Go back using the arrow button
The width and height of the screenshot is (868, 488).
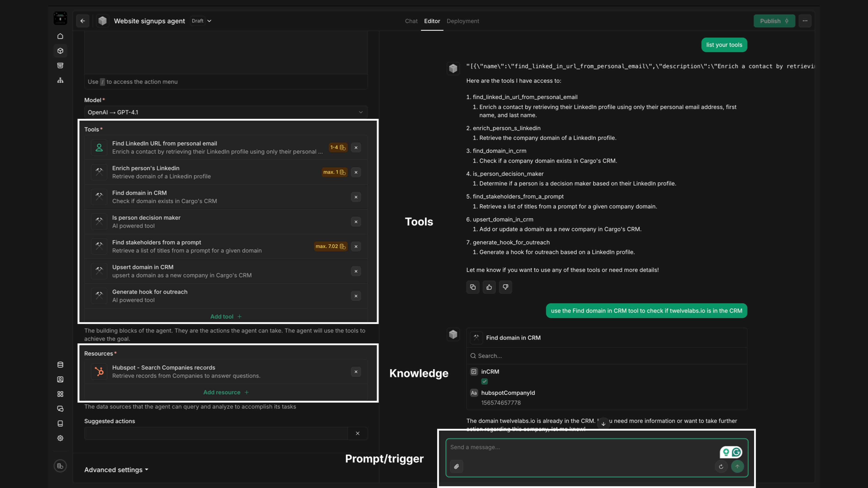(x=83, y=21)
